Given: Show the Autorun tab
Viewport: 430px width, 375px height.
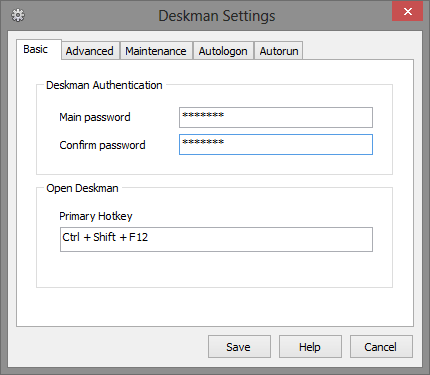Looking at the screenshot, I should (x=279, y=51).
